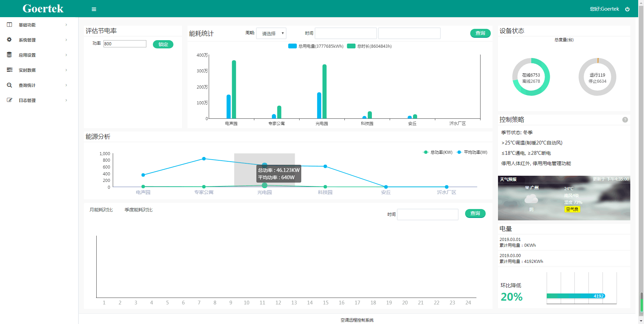The height and width of the screenshot is (324, 644).
Task: Switch to the 季度能耗对比 tab
Action: [x=138, y=210]
